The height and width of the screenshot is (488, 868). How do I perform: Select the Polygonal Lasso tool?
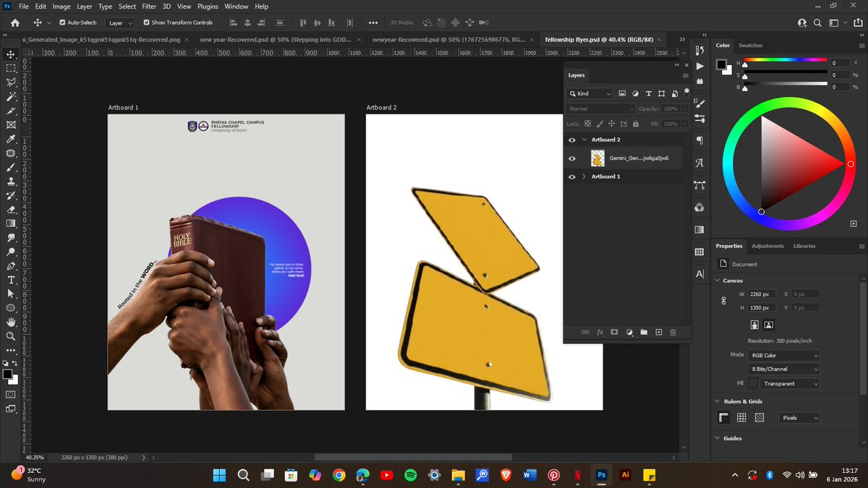pos(11,82)
